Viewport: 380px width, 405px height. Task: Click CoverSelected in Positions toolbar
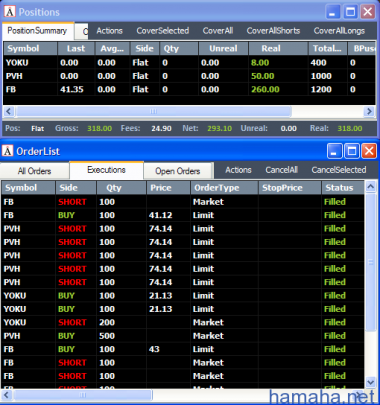pos(163,31)
